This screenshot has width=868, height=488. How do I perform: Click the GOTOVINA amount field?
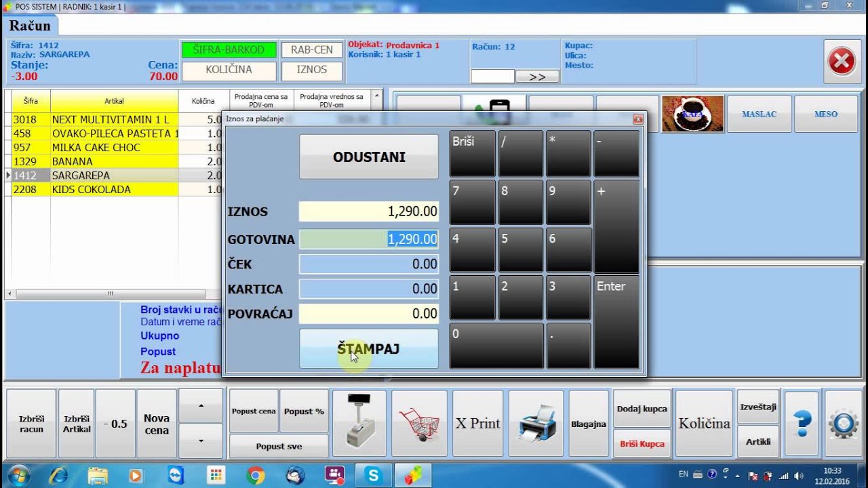[x=369, y=239]
